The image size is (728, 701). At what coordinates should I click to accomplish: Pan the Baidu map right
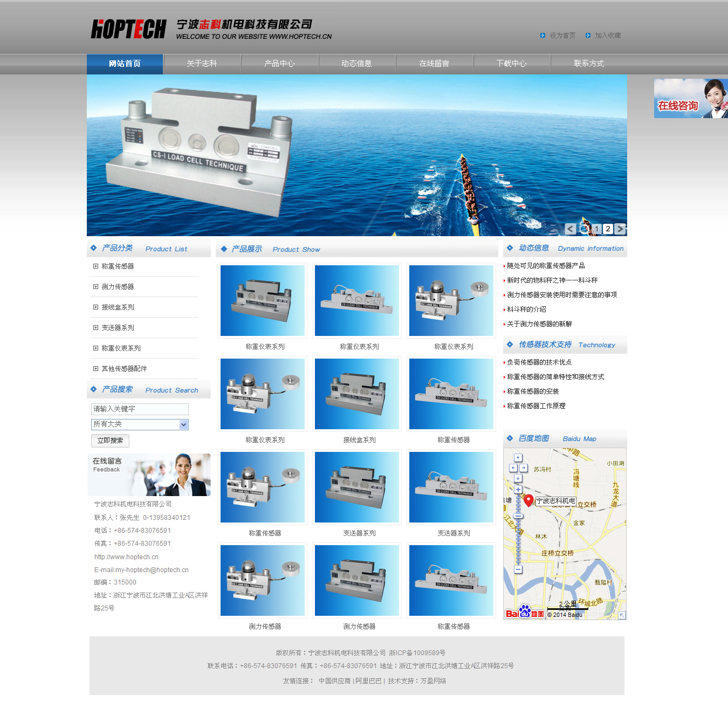pos(524,468)
